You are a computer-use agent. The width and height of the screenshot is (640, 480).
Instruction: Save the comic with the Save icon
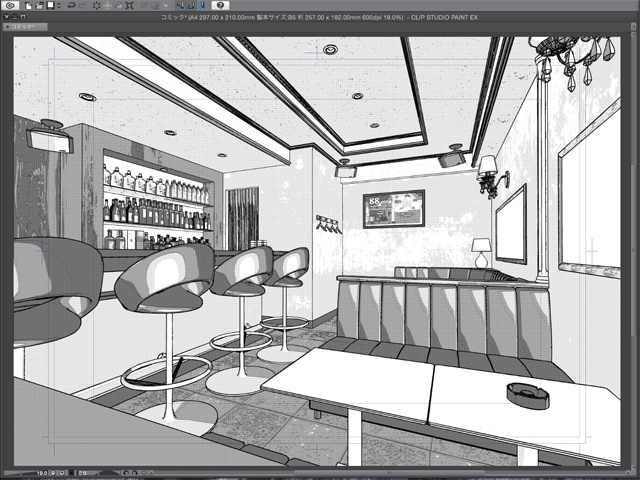(51, 6)
